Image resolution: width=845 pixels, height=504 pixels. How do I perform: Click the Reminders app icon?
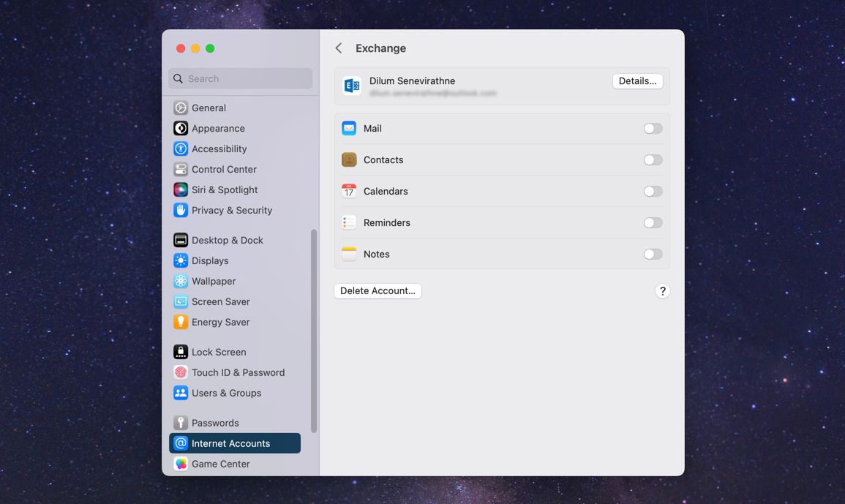349,223
